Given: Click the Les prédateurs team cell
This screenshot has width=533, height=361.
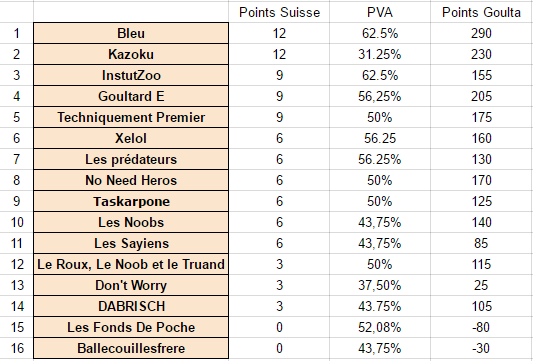Looking at the screenshot, I should (x=131, y=159).
